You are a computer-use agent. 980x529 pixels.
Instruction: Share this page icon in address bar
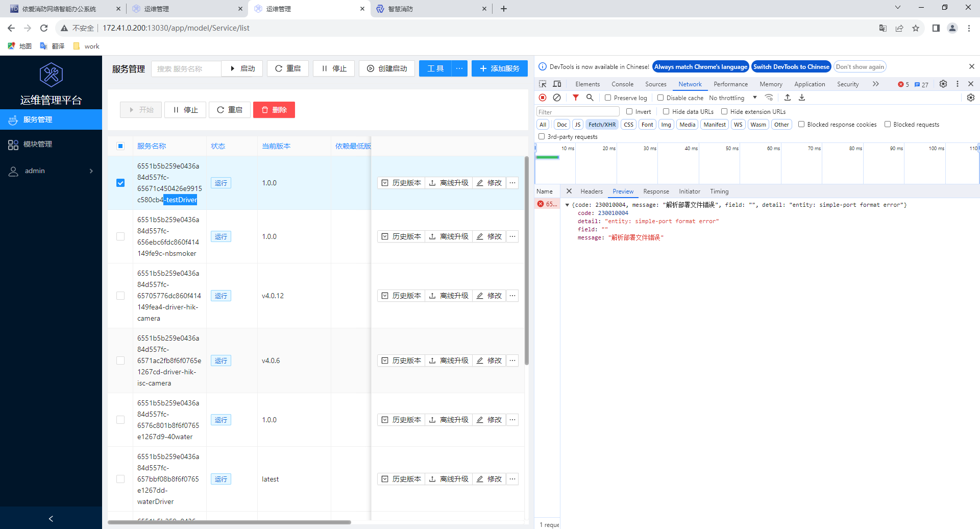[x=899, y=28]
